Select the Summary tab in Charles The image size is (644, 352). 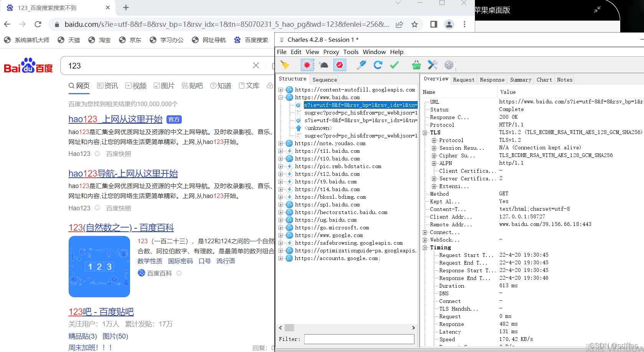520,80
